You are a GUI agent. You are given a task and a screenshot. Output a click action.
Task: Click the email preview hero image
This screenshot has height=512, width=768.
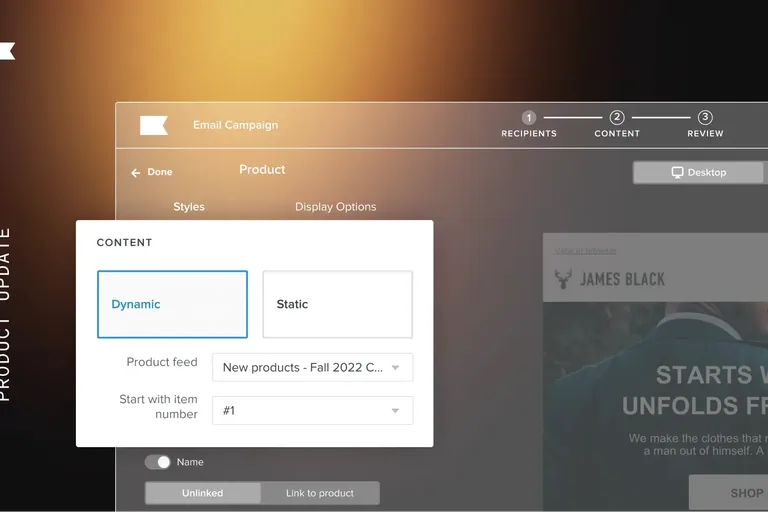655,406
